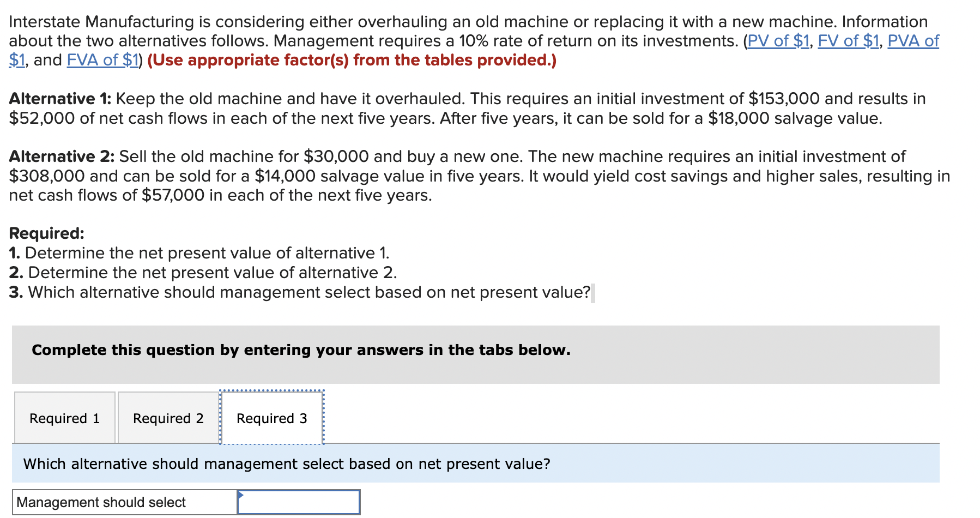
Task: Click the Complete this question banner
Action: (x=300, y=350)
